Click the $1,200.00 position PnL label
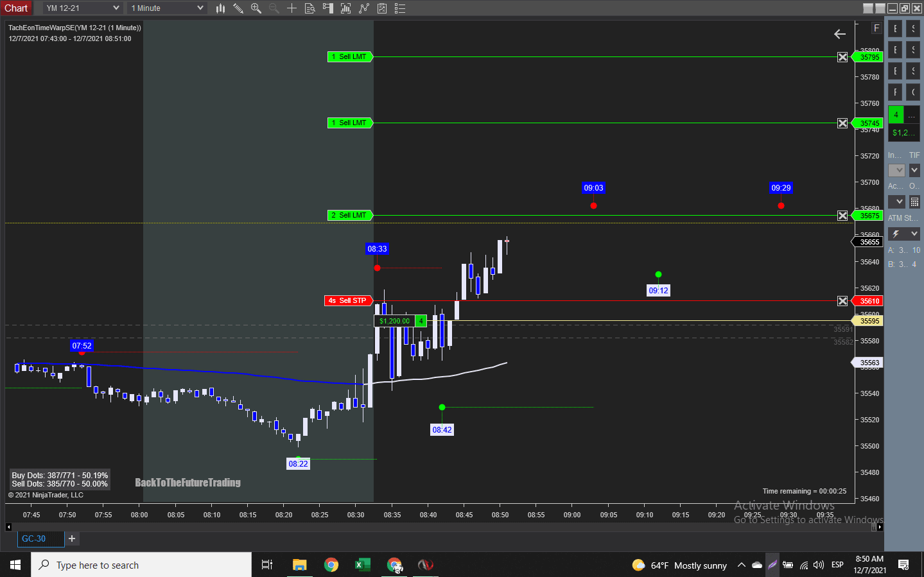The height and width of the screenshot is (577, 924). coord(394,321)
